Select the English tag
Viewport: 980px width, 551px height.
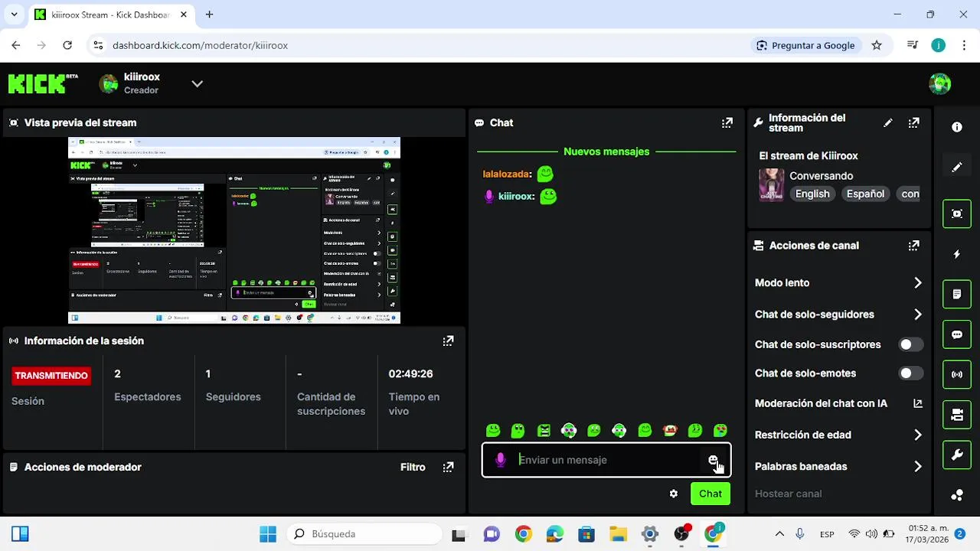tap(812, 194)
